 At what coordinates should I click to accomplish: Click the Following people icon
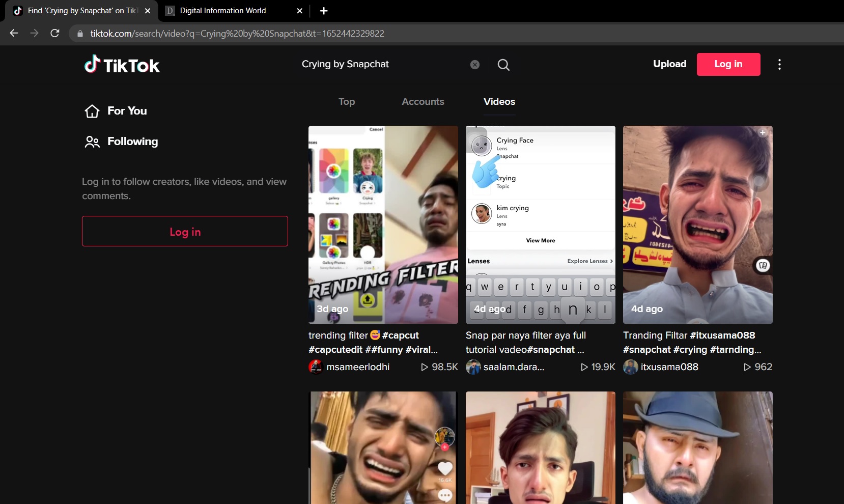point(92,142)
